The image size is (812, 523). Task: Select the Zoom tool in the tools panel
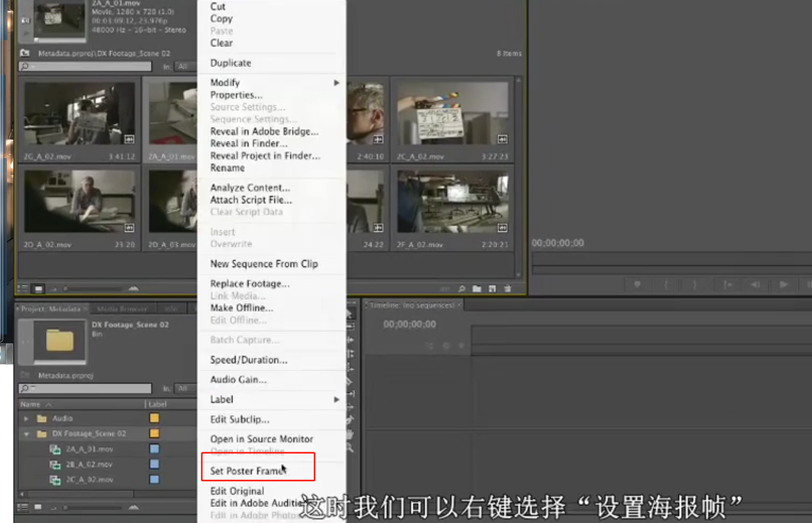(350, 448)
